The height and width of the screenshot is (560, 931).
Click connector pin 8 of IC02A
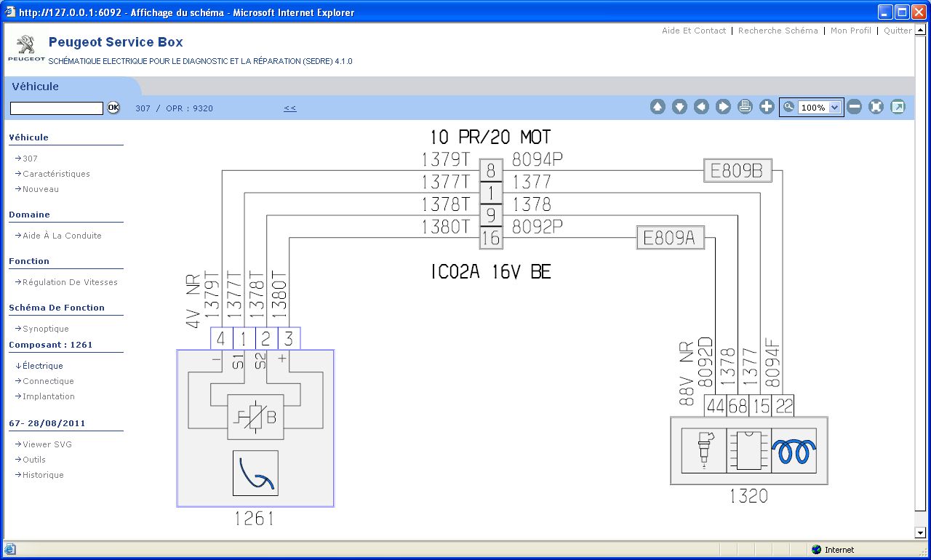pos(491,171)
